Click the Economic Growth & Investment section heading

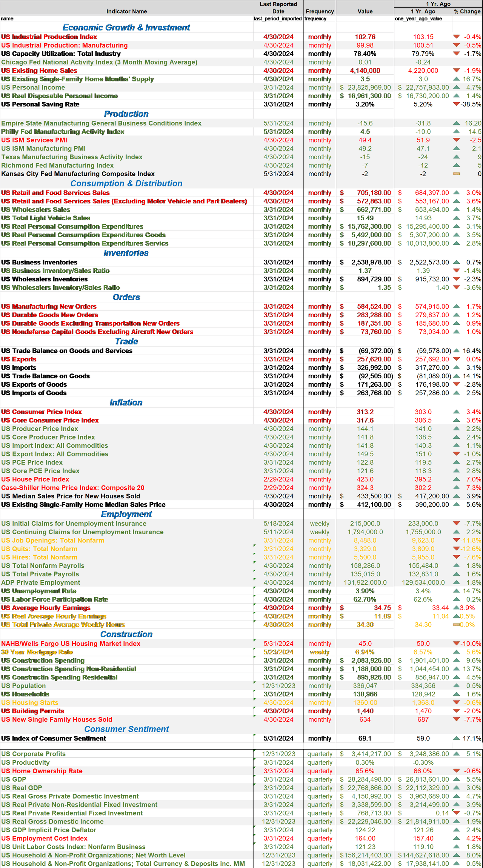point(126,28)
